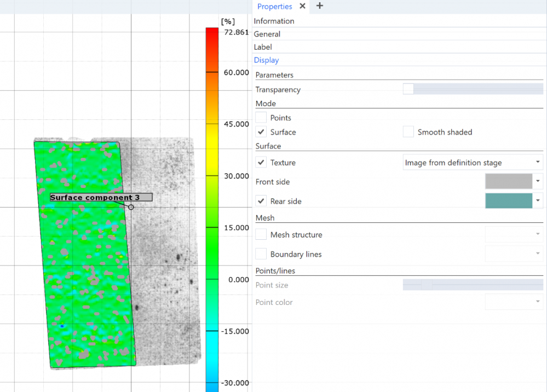547x392 pixels.
Task: Expand the Label section
Action: pyautogui.click(x=263, y=47)
